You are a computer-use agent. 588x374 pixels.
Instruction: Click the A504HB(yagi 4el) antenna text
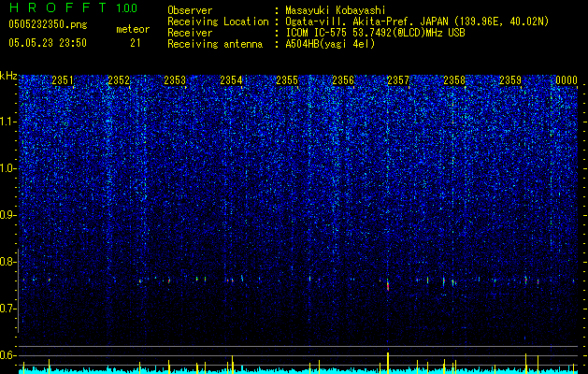point(330,44)
